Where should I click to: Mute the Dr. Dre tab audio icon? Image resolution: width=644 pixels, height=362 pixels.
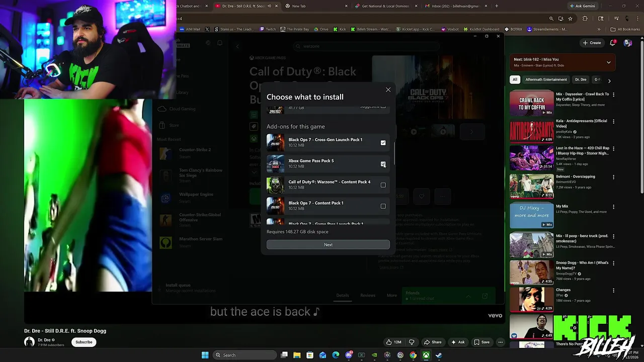coord(270,6)
